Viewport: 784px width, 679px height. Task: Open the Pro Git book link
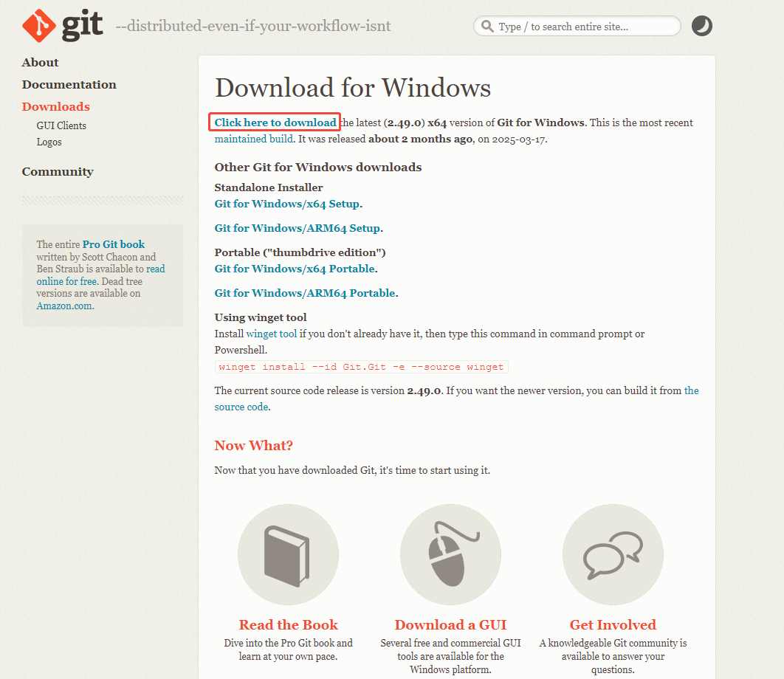click(113, 244)
